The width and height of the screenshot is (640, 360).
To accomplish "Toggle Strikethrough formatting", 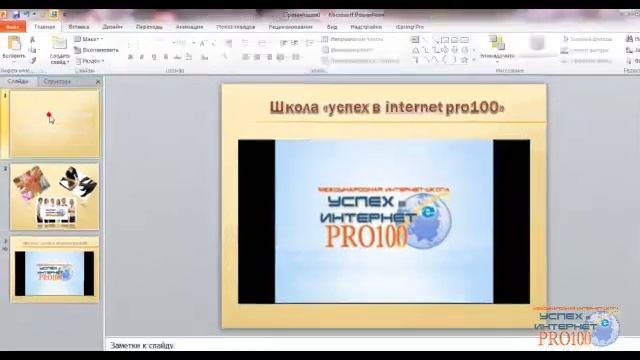I will (x=177, y=57).
